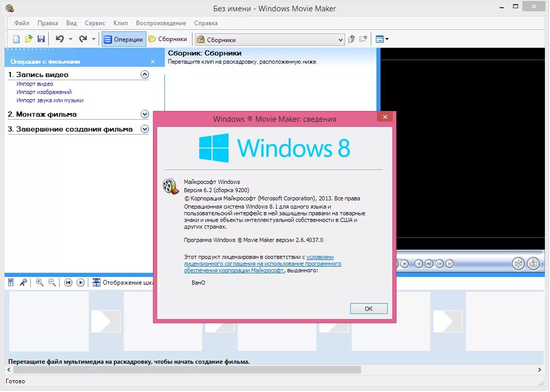Play the storyboard from the toolbar
The height and width of the screenshot is (392, 550).
coord(81,283)
